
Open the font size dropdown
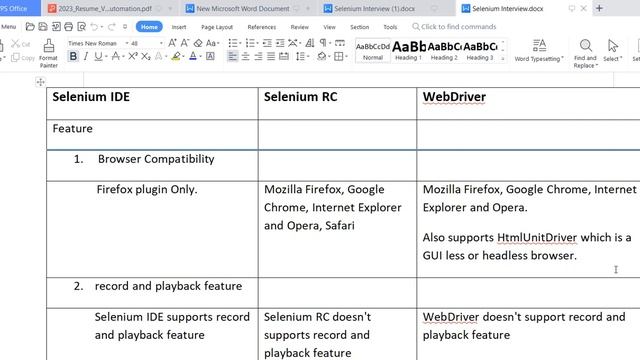tap(161, 43)
